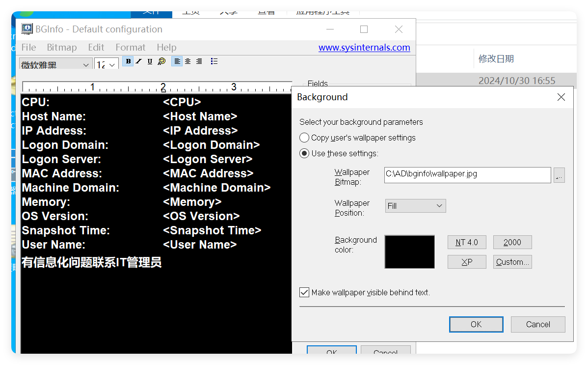Select the Use these settings option
The width and height of the screenshot is (588, 365).
coord(304,153)
